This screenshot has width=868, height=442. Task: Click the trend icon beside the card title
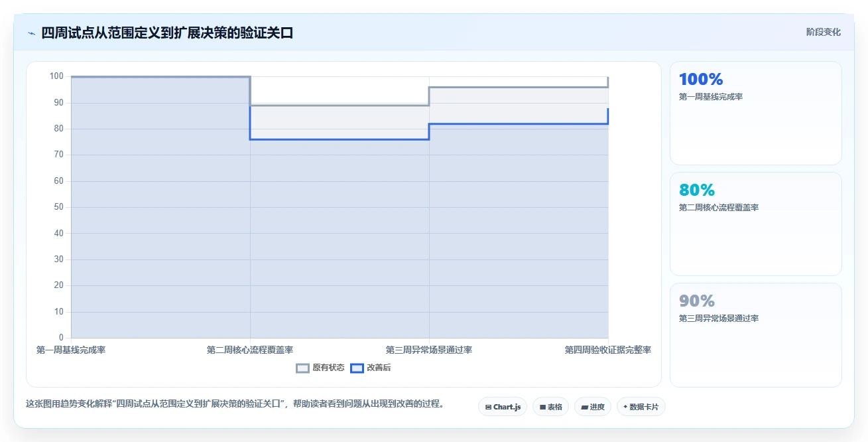pyautogui.click(x=31, y=33)
